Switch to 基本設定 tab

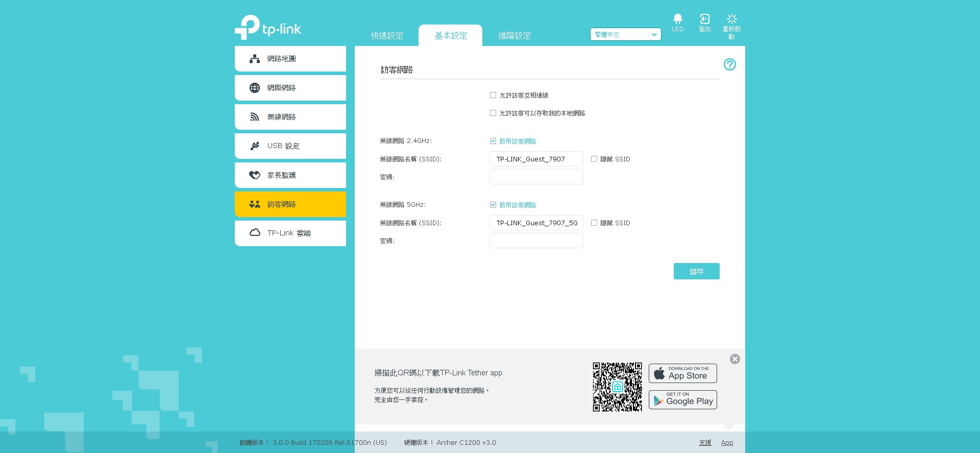[x=451, y=36]
